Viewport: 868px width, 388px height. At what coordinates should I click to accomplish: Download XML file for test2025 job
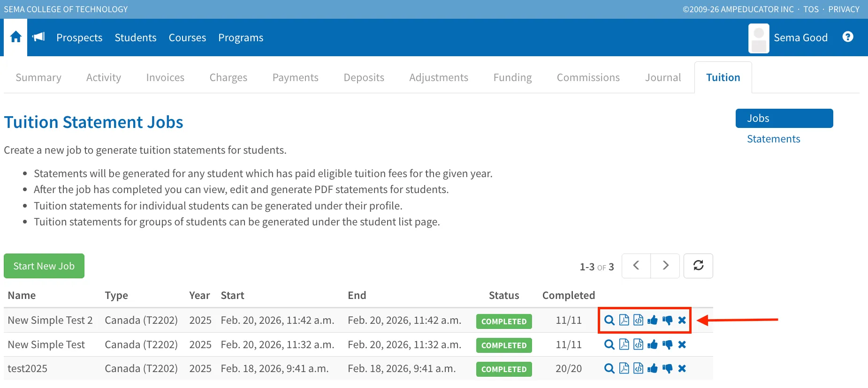[639, 368]
